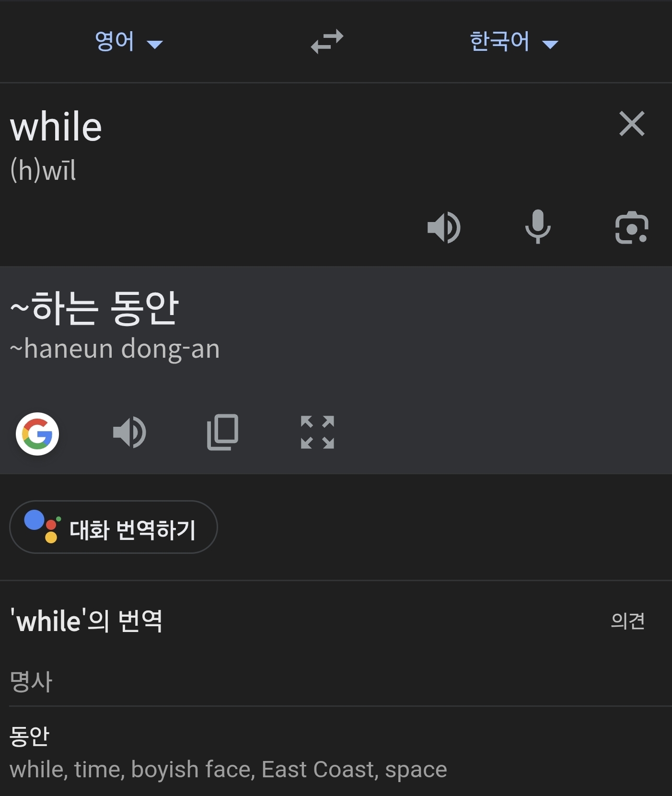Tap the Google Assistant icon in chip
Screen dimensions: 672x796
click(43, 527)
